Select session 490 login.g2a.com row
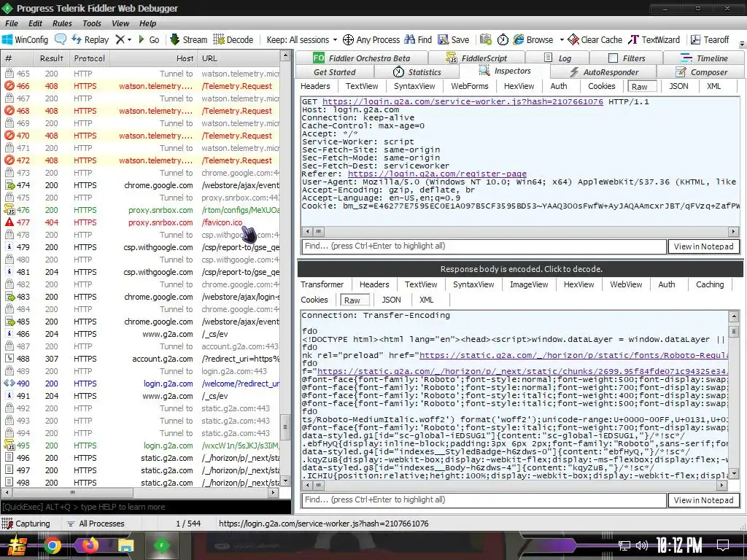 tap(142, 384)
